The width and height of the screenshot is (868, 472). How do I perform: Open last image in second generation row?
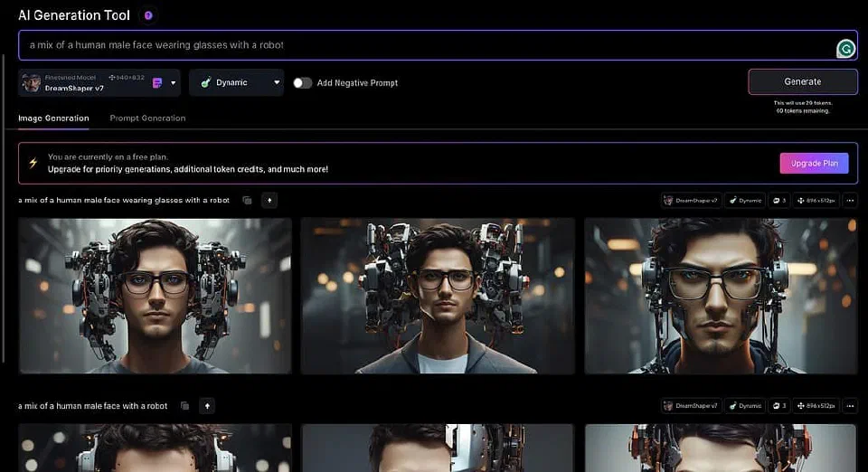721,448
